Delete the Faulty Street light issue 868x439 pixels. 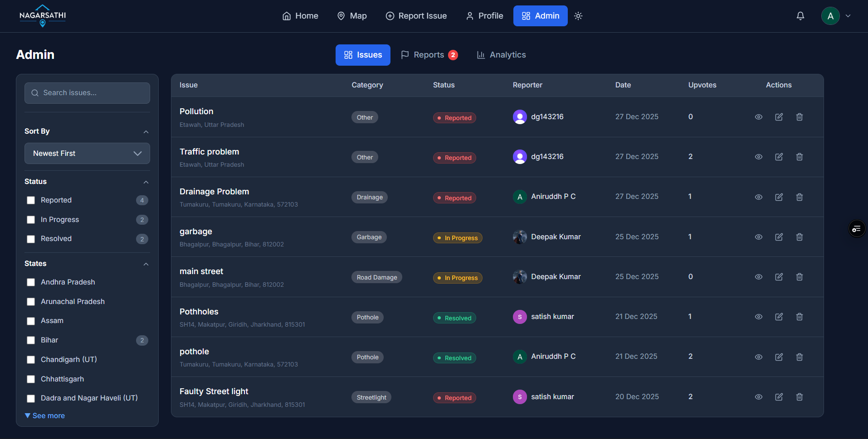[800, 397]
